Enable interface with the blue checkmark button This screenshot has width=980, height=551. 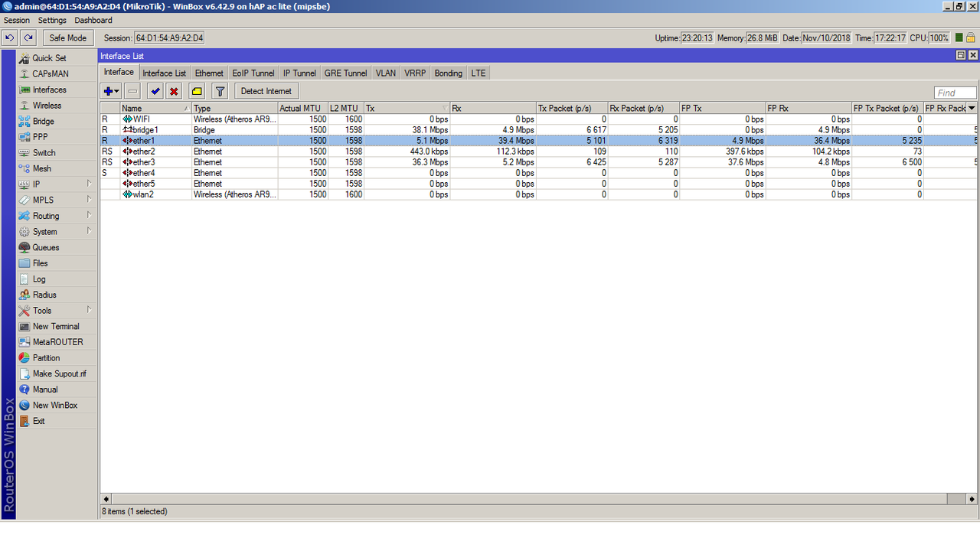pyautogui.click(x=155, y=91)
